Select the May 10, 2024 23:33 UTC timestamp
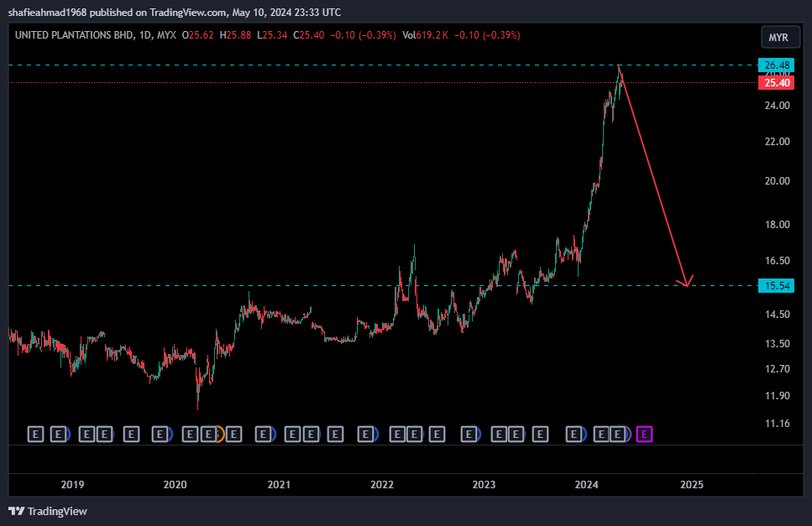The height and width of the screenshot is (526, 812). click(x=286, y=12)
